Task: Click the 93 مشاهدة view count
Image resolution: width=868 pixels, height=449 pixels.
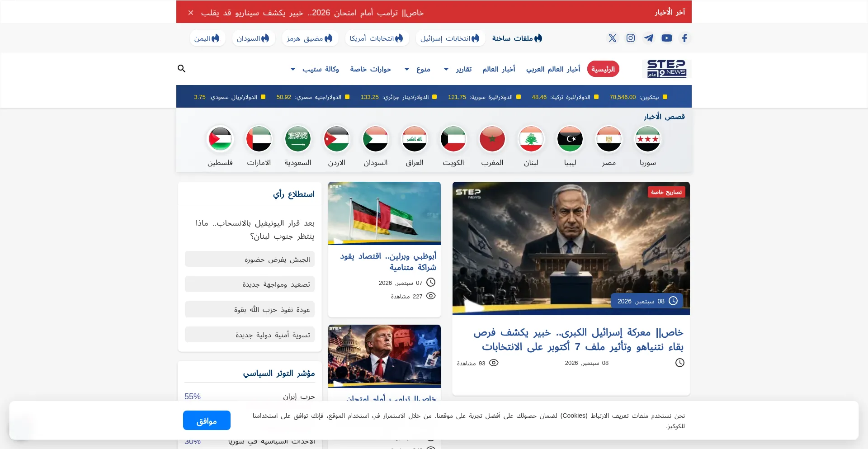Action: click(478, 363)
